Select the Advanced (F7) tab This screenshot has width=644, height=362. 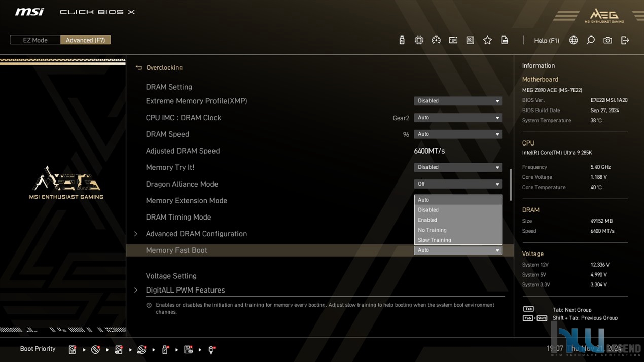[x=85, y=40]
